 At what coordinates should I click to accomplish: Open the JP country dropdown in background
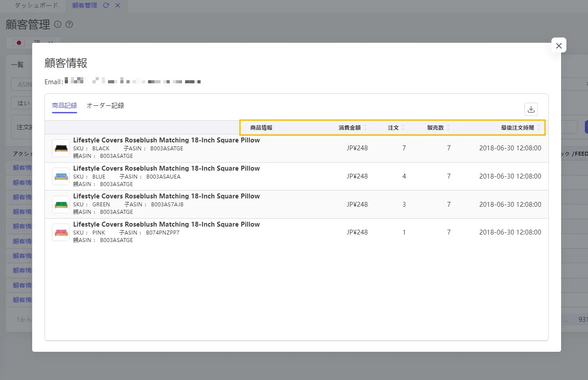pos(33,43)
